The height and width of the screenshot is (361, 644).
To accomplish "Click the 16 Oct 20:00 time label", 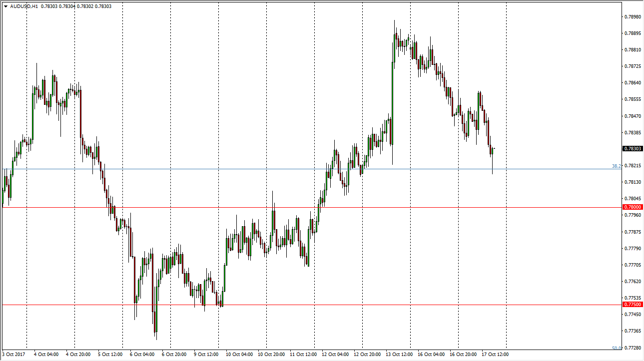I will click(x=463, y=355).
